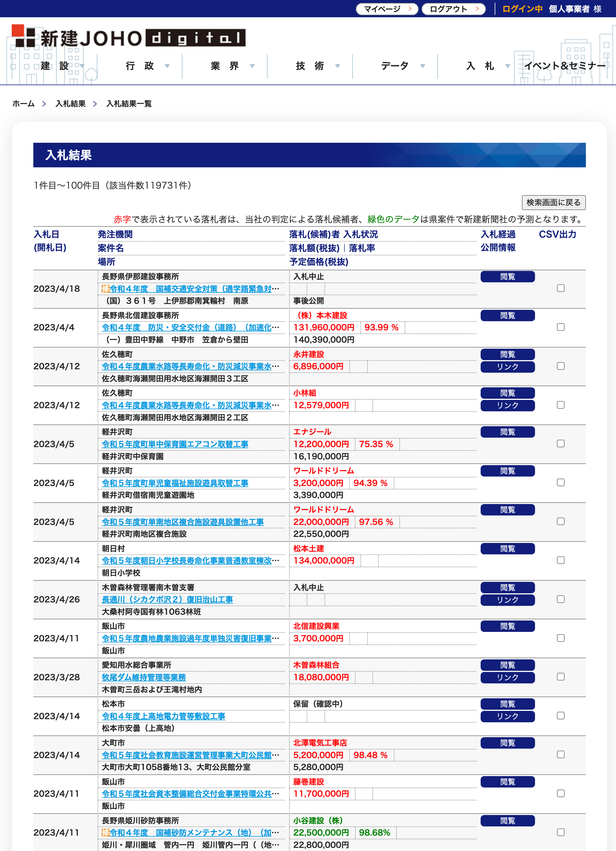Check CSV box for 長野県伊那建設事務所 row

[x=560, y=288]
